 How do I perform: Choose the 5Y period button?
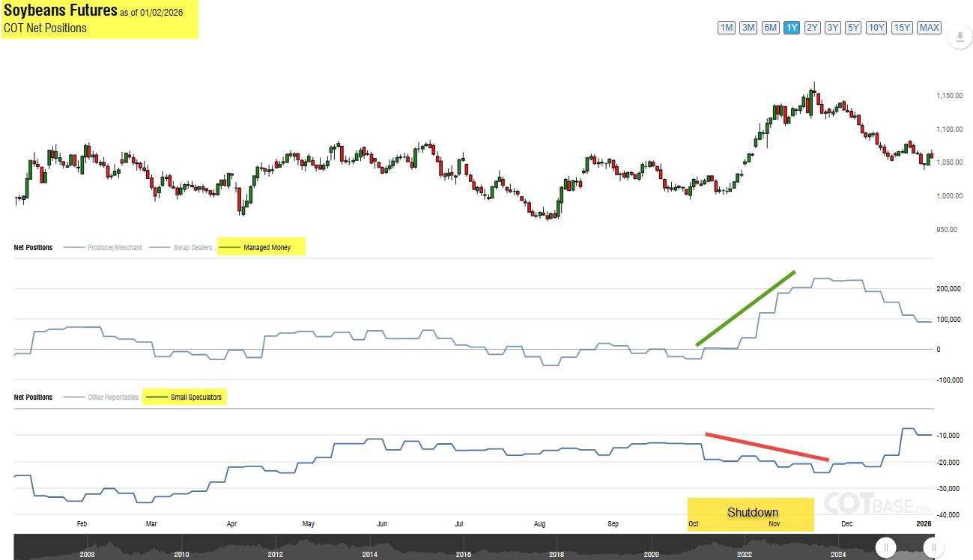coord(853,28)
